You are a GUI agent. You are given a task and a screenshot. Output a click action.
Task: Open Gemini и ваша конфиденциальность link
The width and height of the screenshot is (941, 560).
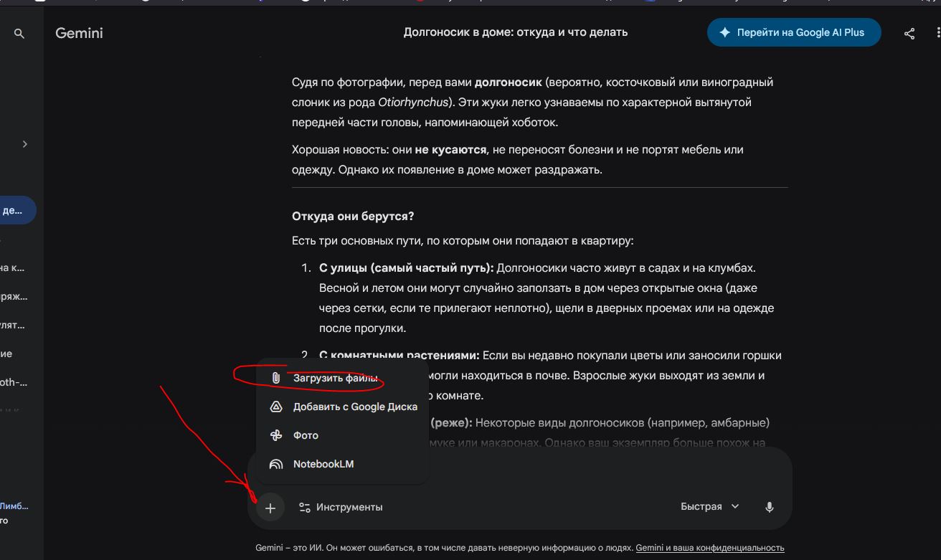[709, 548]
